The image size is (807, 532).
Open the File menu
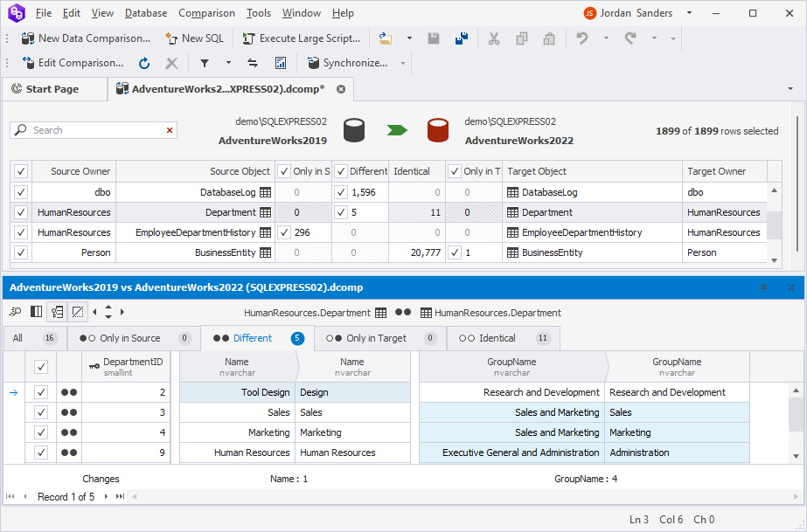coord(44,13)
